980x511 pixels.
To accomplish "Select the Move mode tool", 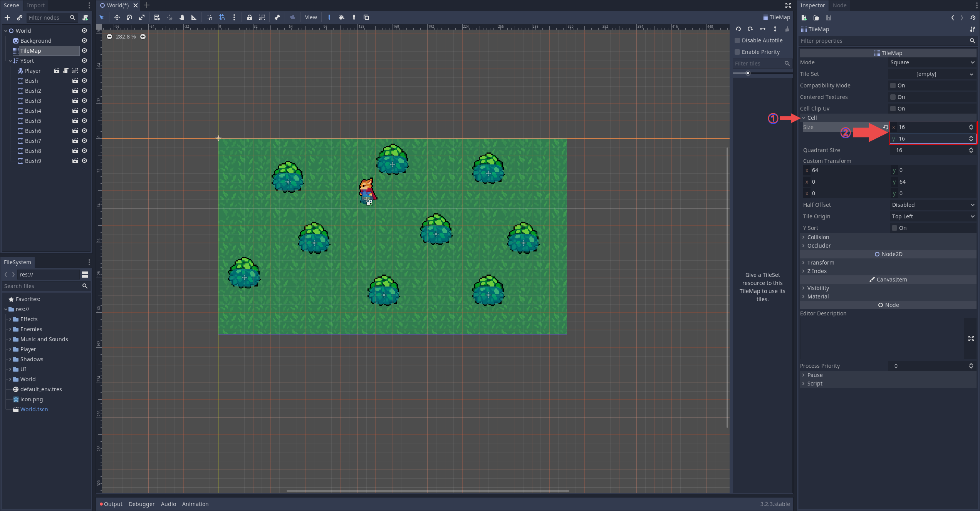I will (117, 17).
